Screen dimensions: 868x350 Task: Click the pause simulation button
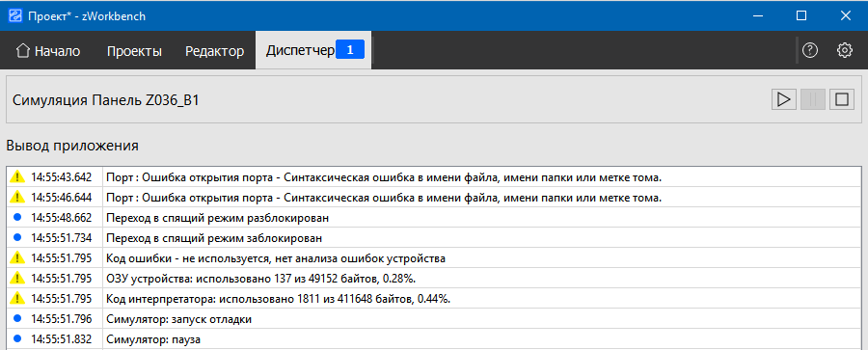point(813,99)
